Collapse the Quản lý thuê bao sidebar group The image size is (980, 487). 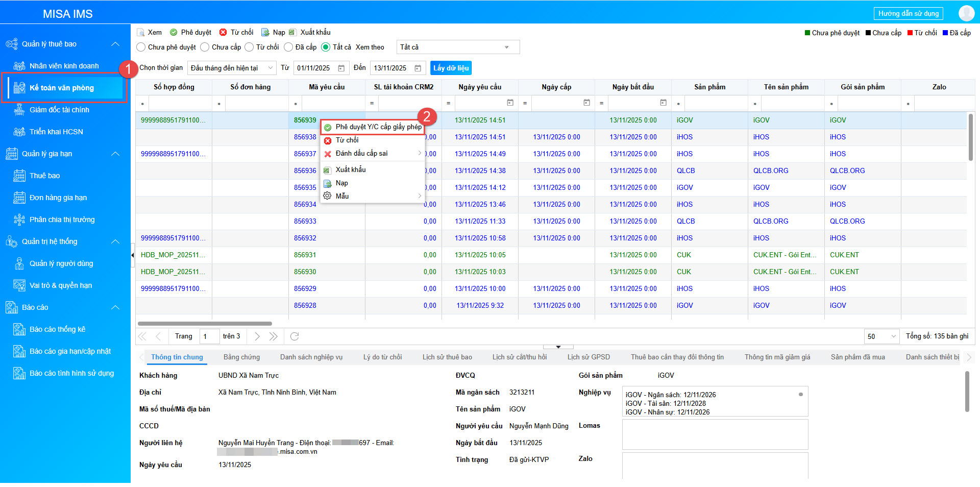pyautogui.click(x=115, y=44)
